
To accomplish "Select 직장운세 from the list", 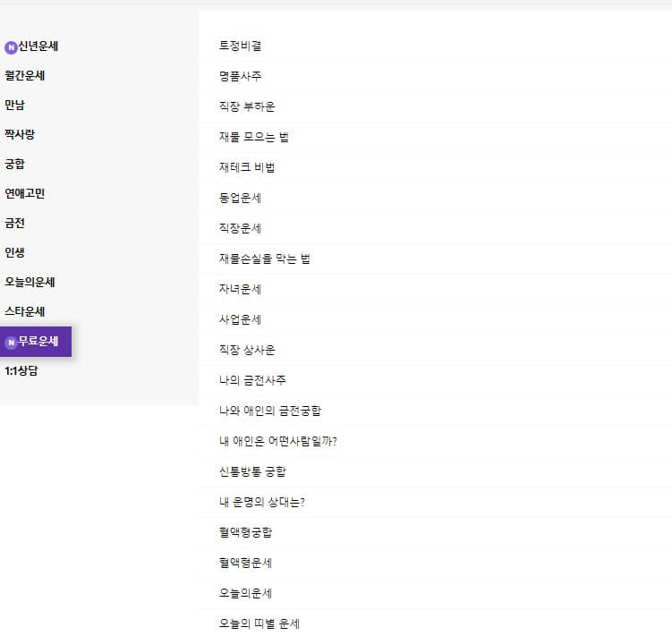I will (240, 228).
